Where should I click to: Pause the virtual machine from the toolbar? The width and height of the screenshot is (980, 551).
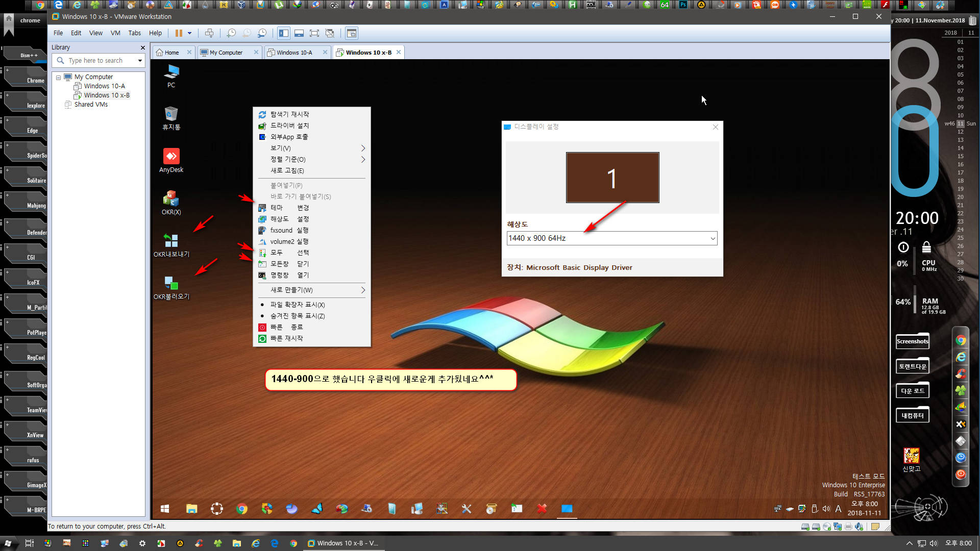[179, 33]
